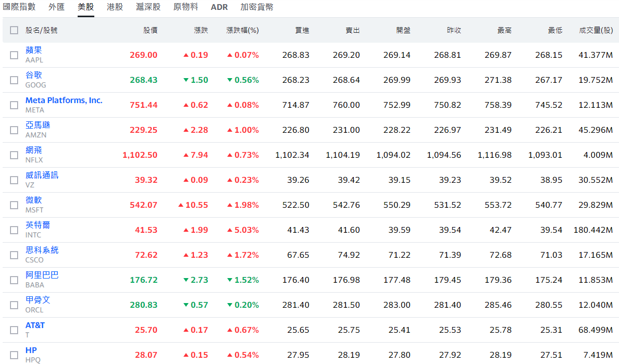Open the 甲骨文 ORCL stock link
The width and height of the screenshot is (619, 364).
38,300
